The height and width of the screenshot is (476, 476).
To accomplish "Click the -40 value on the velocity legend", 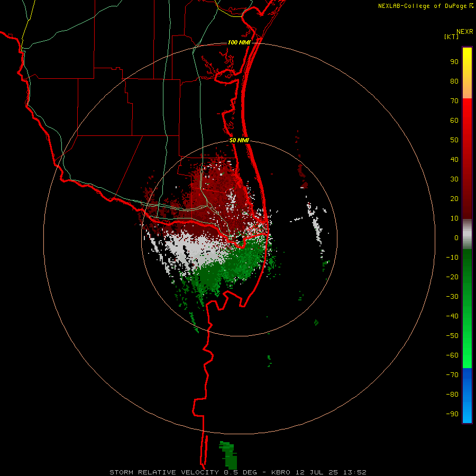I will [452, 316].
